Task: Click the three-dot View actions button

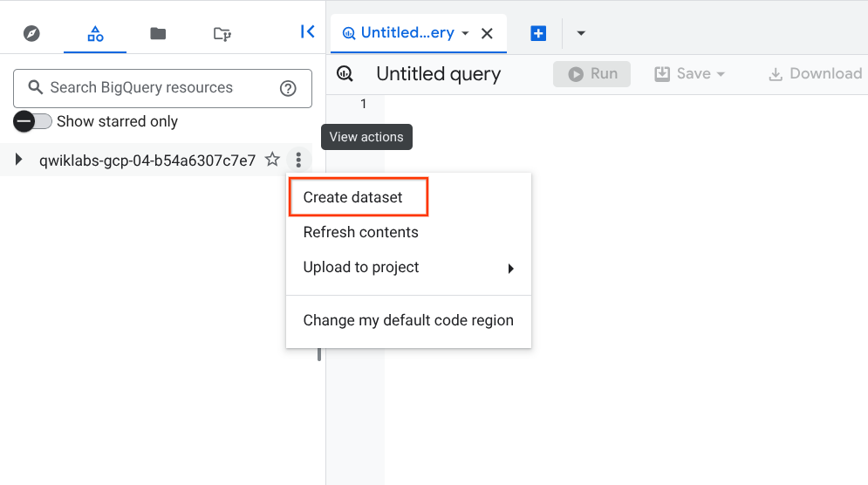Action: tap(298, 160)
